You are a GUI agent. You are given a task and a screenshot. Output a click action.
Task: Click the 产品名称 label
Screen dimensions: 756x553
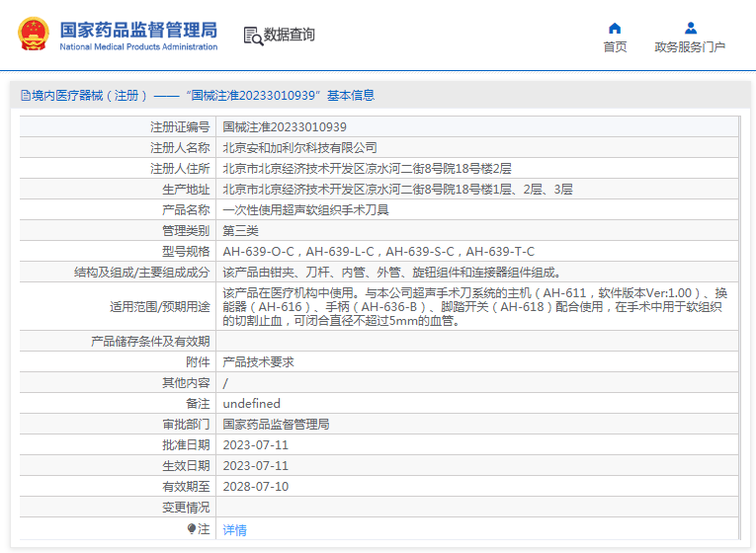coord(186,210)
